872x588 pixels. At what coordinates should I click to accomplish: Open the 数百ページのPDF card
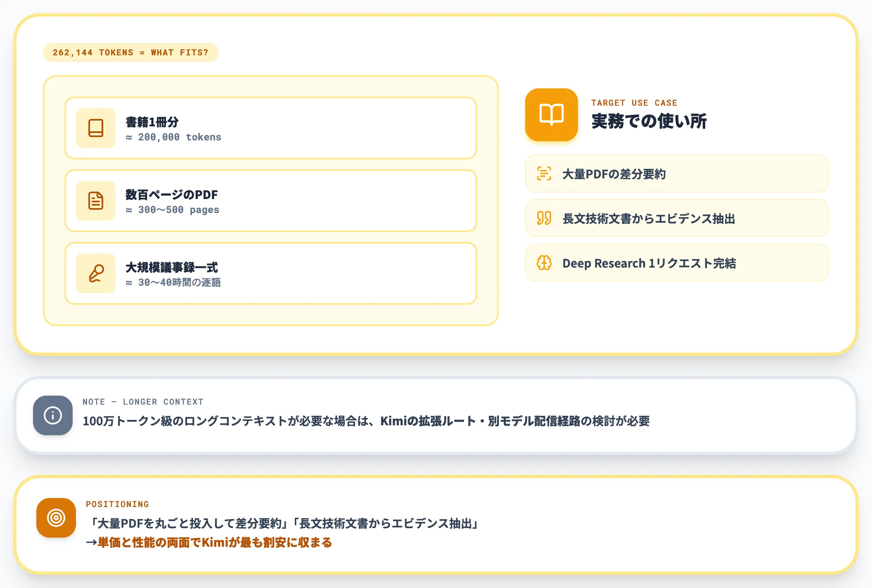click(x=271, y=201)
